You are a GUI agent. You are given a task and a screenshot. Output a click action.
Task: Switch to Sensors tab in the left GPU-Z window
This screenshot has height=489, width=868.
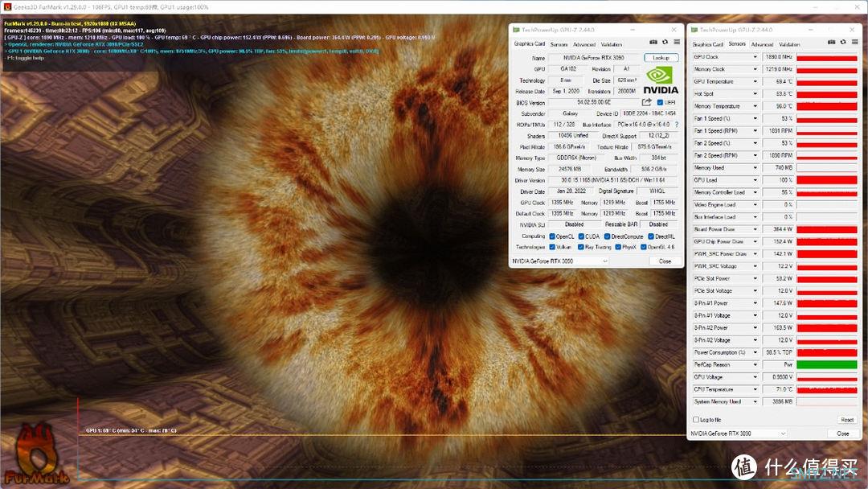(x=559, y=44)
